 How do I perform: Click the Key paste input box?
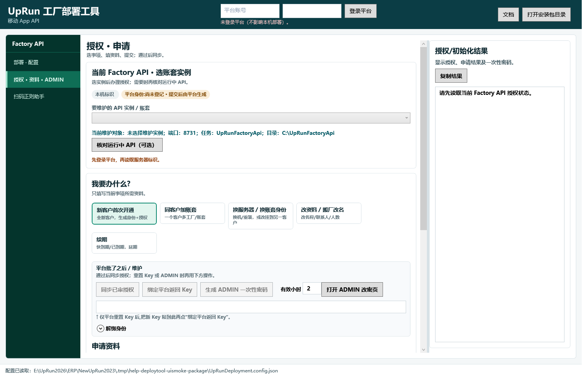tap(251, 307)
